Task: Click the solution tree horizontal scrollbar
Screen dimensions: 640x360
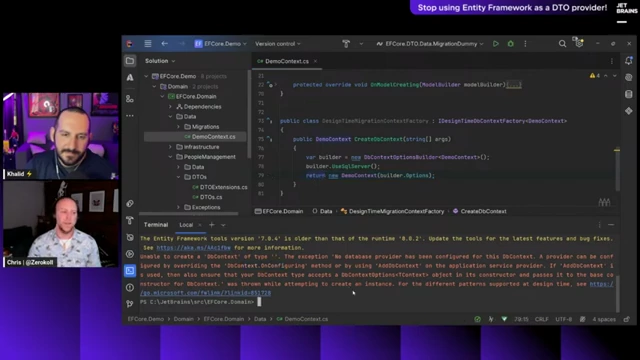Action: coord(189,213)
